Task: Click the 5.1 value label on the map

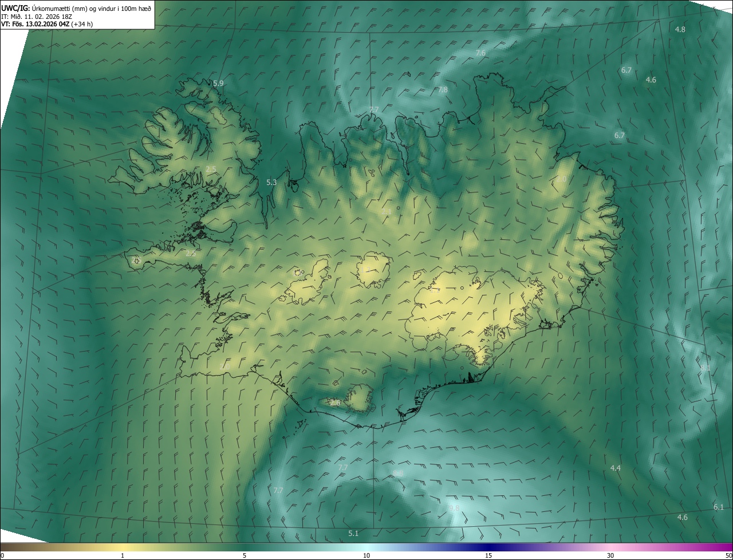Action: point(353,534)
